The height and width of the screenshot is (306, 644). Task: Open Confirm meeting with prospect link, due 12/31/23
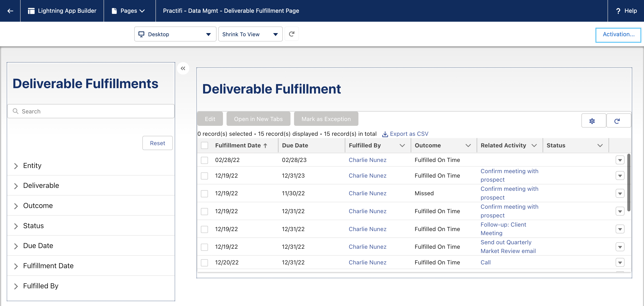(509, 176)
